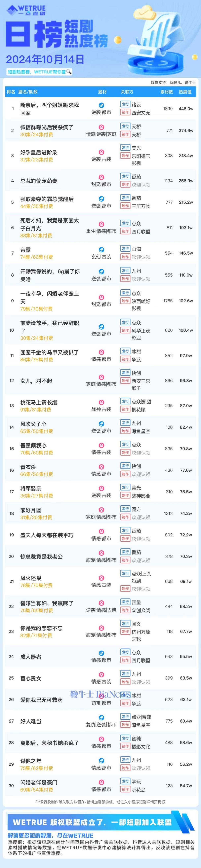Image resolution: width=201 pixels, height=868 pixels.
Task: Click 欢迎认领 in the 盲心贵女 row
Action: click(x=141, y=682)
